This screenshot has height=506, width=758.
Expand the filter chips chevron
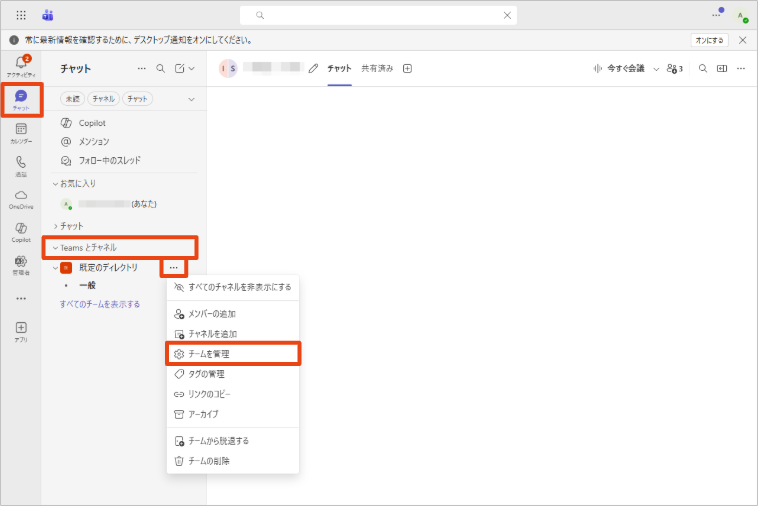pyautogui.click(x=191, y=99)
